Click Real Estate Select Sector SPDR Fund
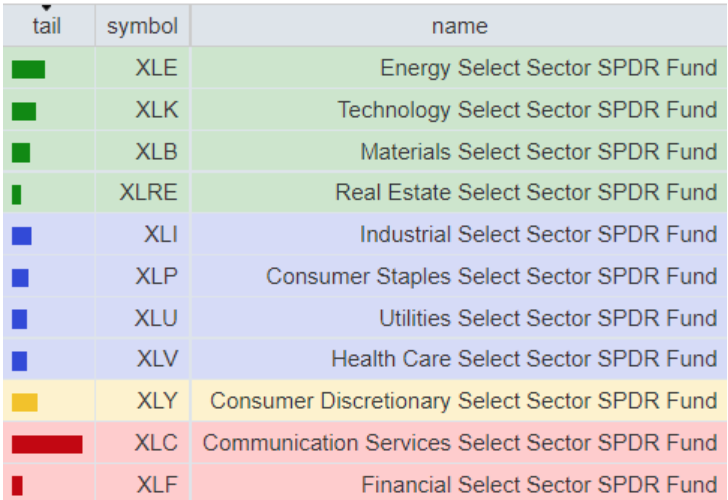The image size is (728, 500). [526, 192]
